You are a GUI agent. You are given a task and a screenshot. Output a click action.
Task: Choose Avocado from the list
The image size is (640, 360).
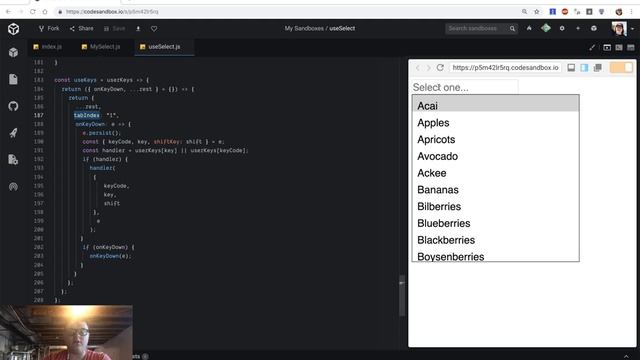(x=496, y=156)
